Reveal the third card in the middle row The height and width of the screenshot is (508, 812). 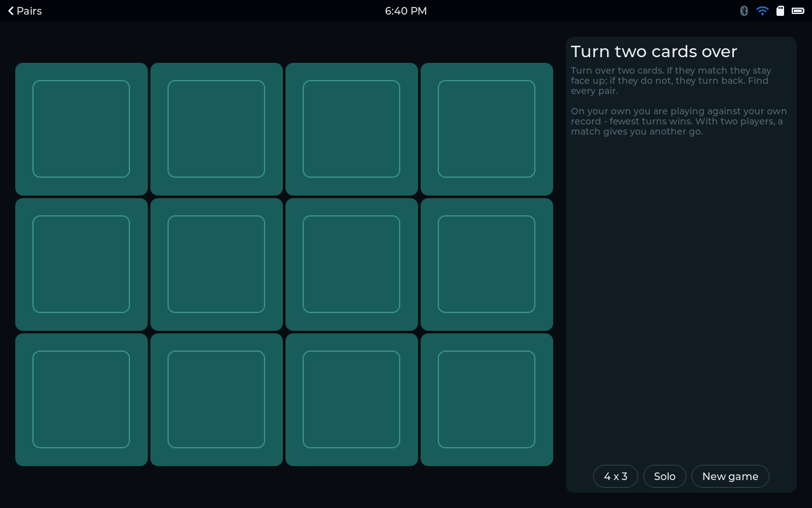point(351,264)
